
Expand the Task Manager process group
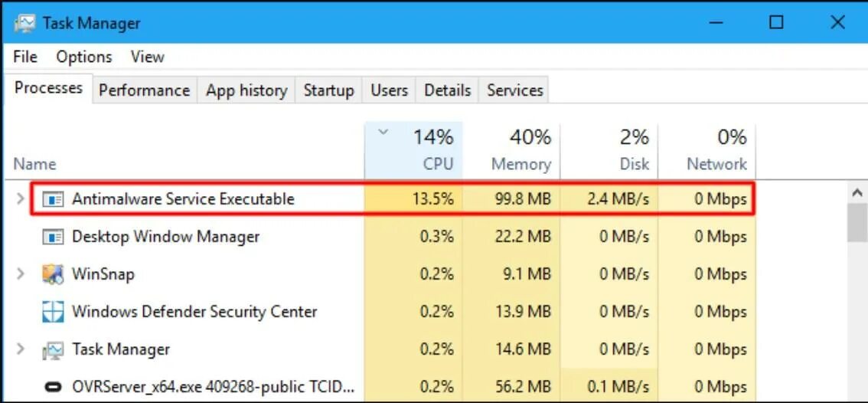click(21, 349)
